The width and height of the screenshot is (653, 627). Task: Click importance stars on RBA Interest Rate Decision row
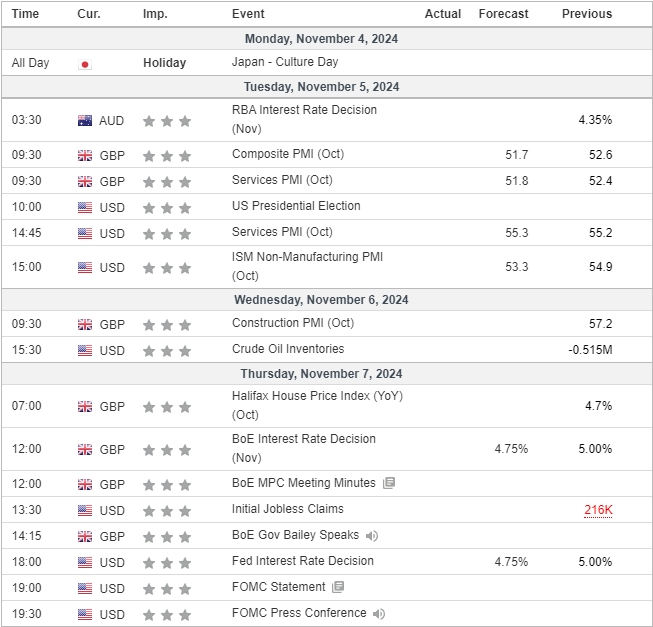tap(167, 121)
